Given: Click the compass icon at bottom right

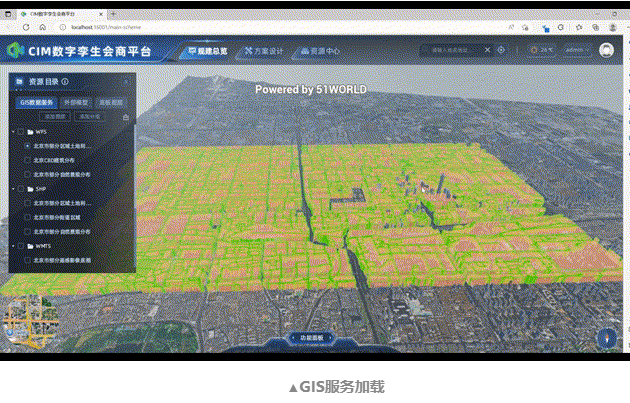Looking at the screenshot, I should click(607, 338).
